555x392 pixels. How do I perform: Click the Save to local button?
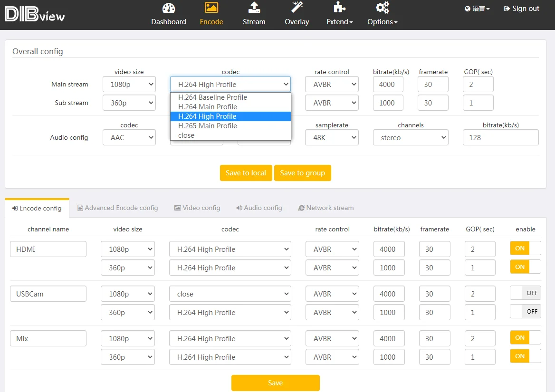click(x=246, y=173)
